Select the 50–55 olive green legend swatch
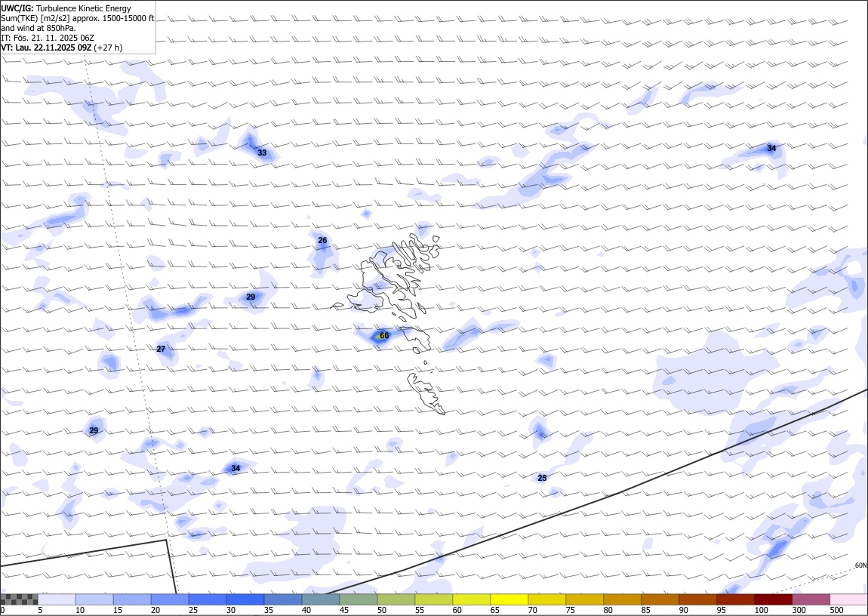 point(396,599)
